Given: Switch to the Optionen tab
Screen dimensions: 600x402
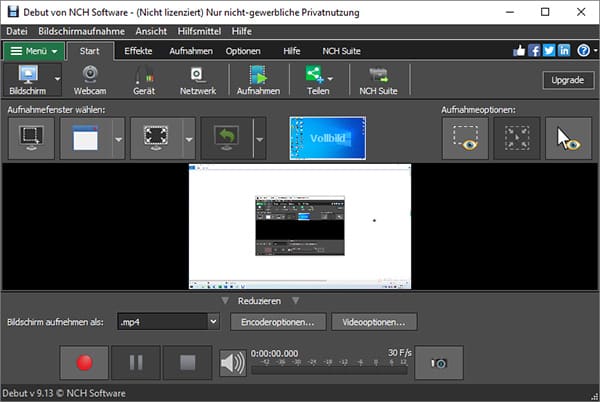Looking at the screenshot, I should click(243, 51).
